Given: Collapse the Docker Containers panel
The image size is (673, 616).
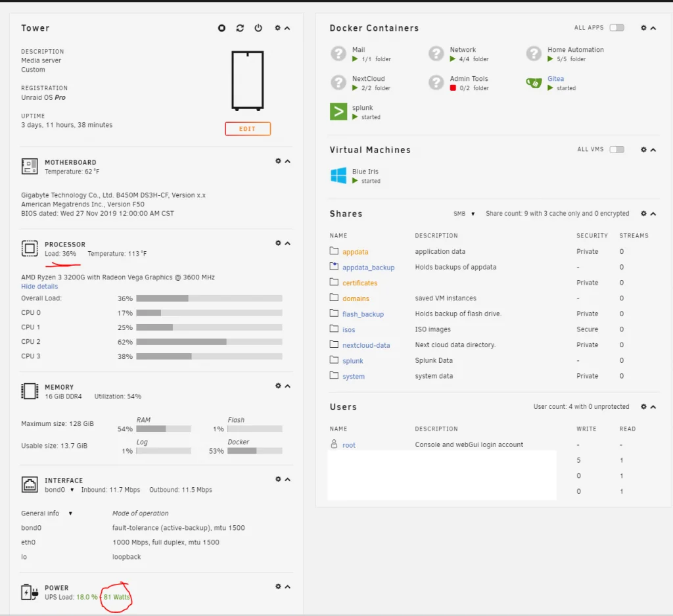Looking at the screenshot, I should pos(653,28).
